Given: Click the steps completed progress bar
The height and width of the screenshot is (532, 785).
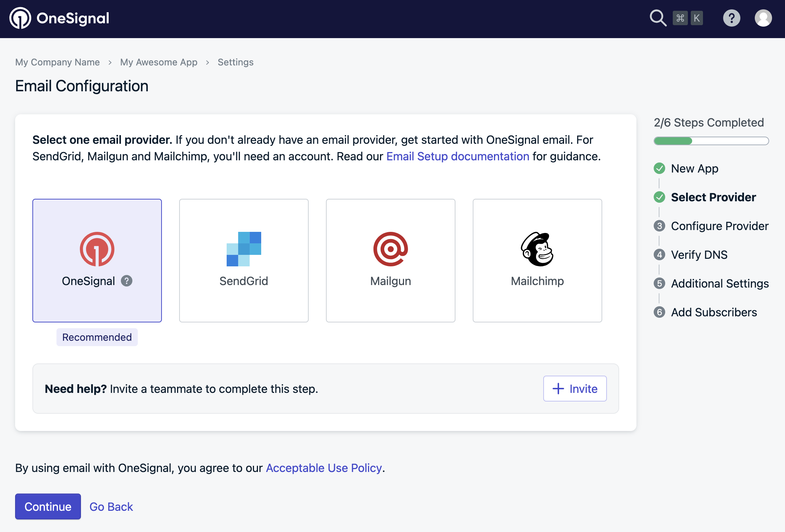Looking at the screenshot, I should pos(711,141).
